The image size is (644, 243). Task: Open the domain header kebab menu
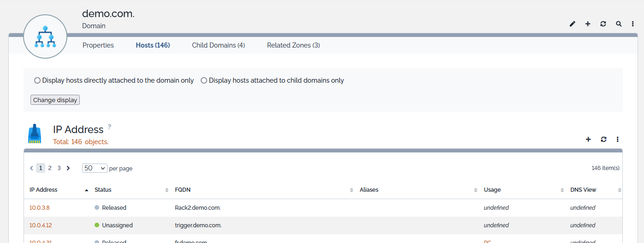click(633, 24)
